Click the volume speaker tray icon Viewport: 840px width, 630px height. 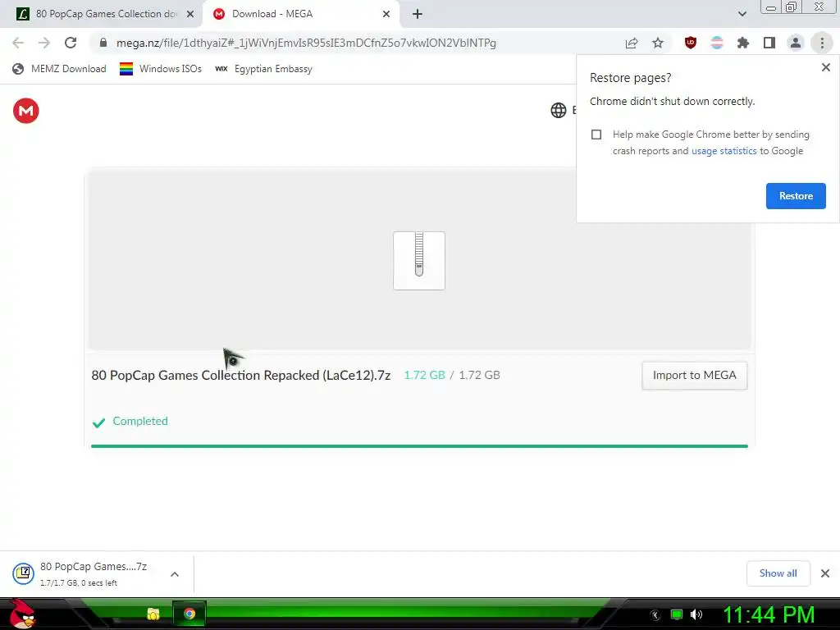(696, 614)
